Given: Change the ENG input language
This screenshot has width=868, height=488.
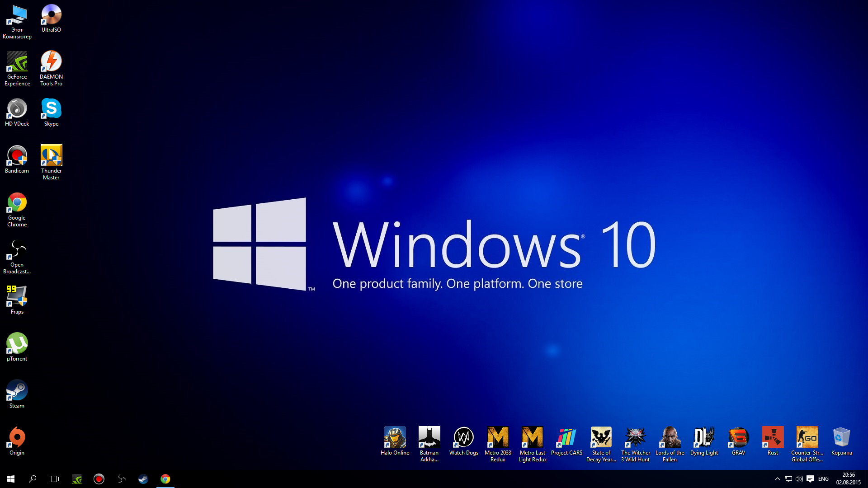Looking at the screenshot, I should point(824,479).
